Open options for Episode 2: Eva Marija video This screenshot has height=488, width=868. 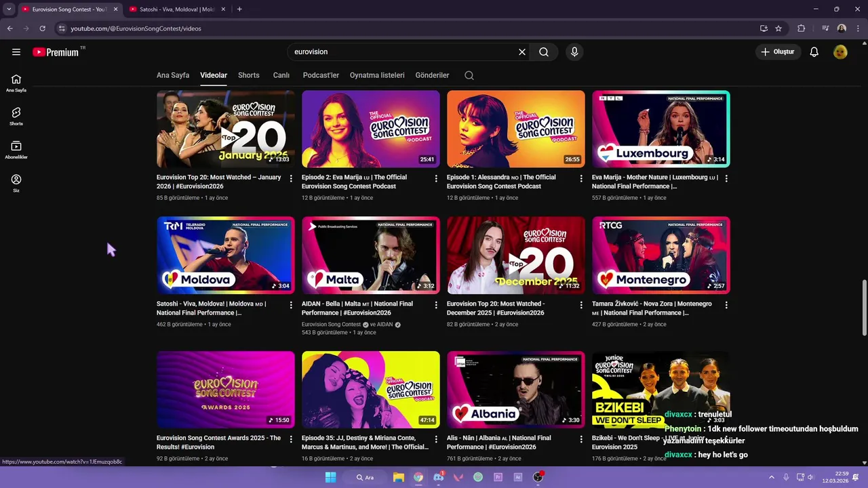436,178
